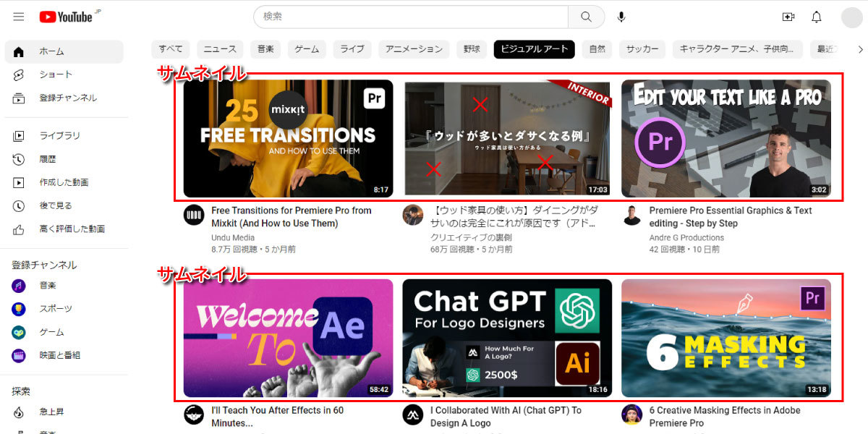Click the After Effects video's channel avatar

[194, 414]
